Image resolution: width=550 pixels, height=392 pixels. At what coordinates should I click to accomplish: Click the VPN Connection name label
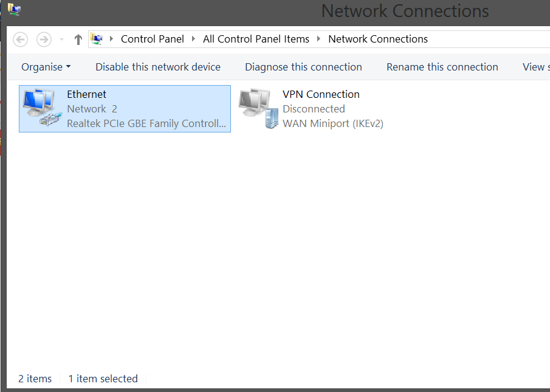click(x=321, y=94)
